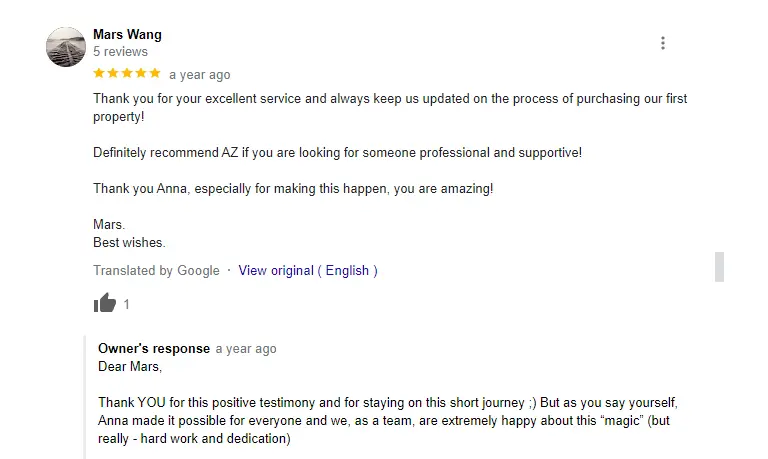Click the fourth yellow rating star
The width and height of the screenshot is (768, 459).
coord(141,74)
